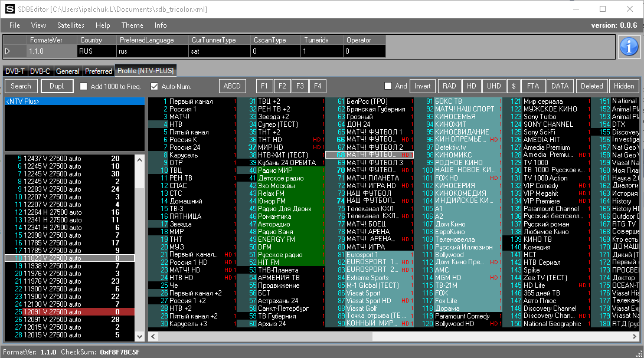Open the Theme menu
The height and width of the screenshot is (358, 644).
tap(132, 25)
